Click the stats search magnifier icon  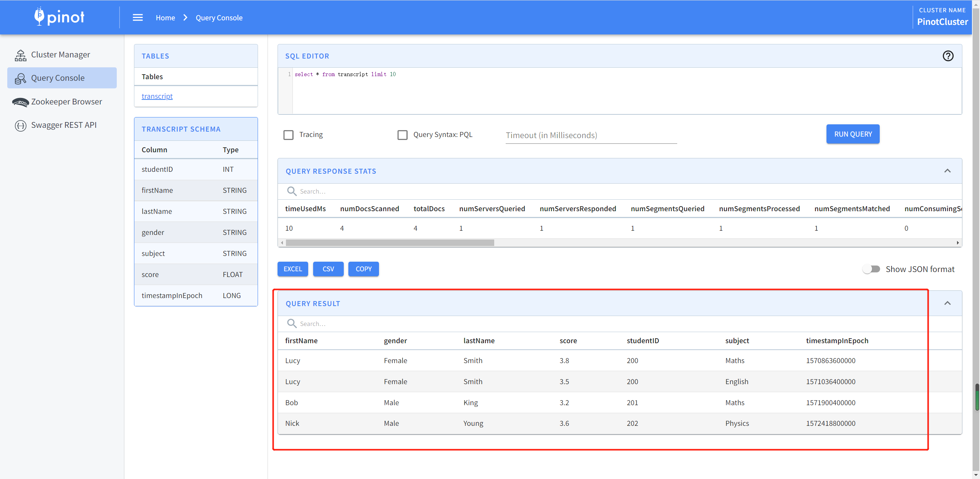[292, 191]
